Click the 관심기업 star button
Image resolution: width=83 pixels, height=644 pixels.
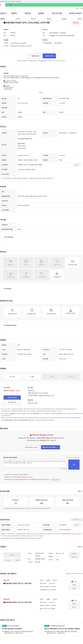(8, 560)
